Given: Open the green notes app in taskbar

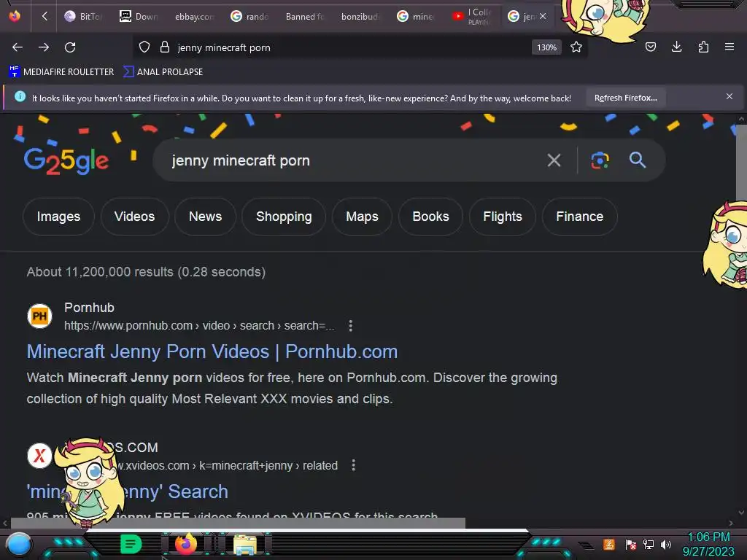Looking at the screenshot, I should [x=131, y=544].
